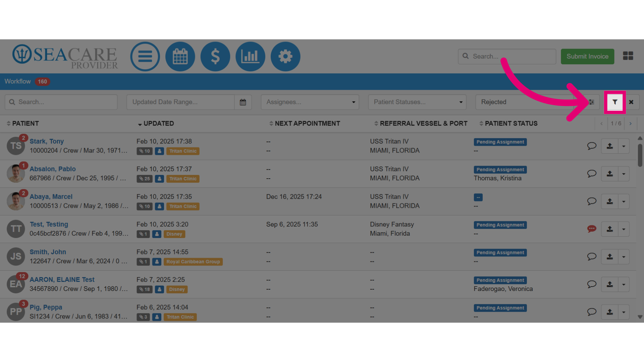Screen dimensions: 644x362
Task: Sort by PATIENT STATUS column
Action: (x=508, y=123)
